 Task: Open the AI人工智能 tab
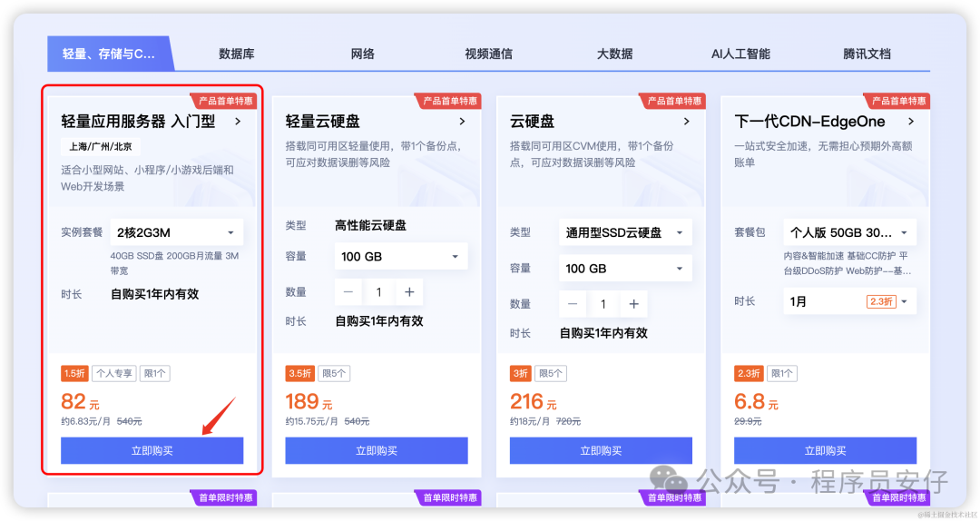tap(740, 54)
